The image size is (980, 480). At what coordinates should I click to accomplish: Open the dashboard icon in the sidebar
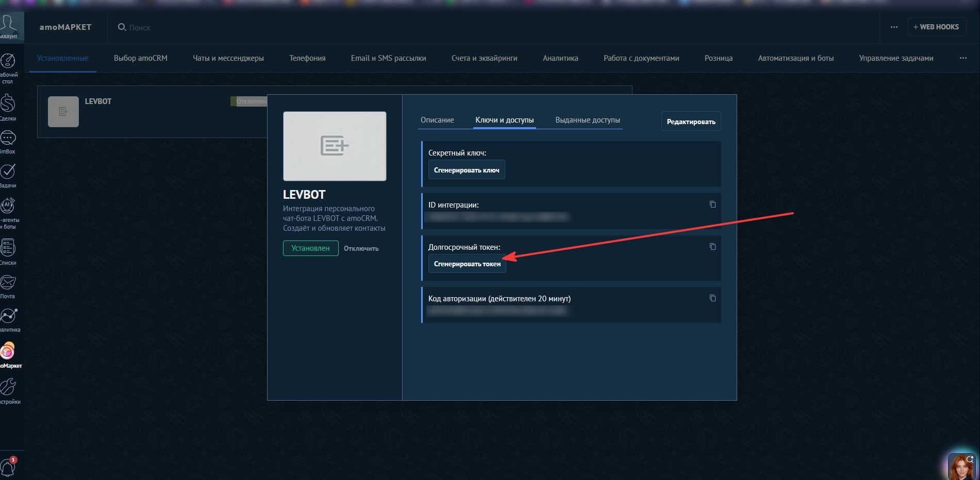pos(8,61)
